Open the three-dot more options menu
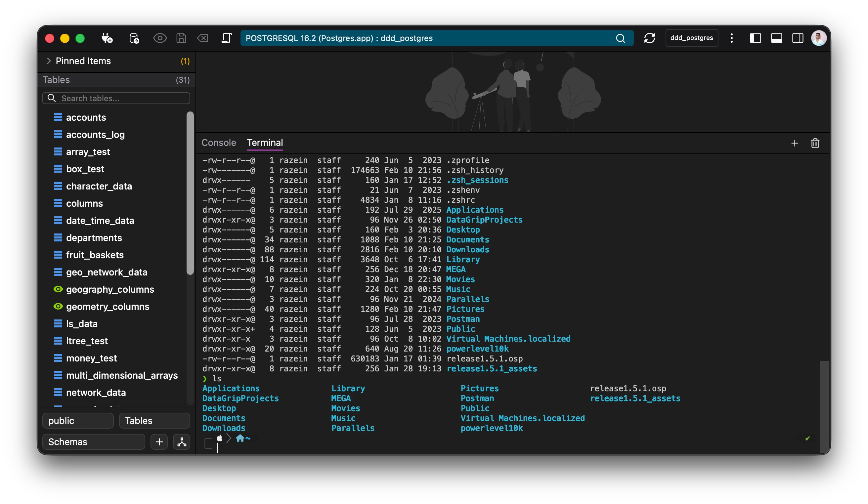Viewport: 868px width, 504px height. [732, 38]
